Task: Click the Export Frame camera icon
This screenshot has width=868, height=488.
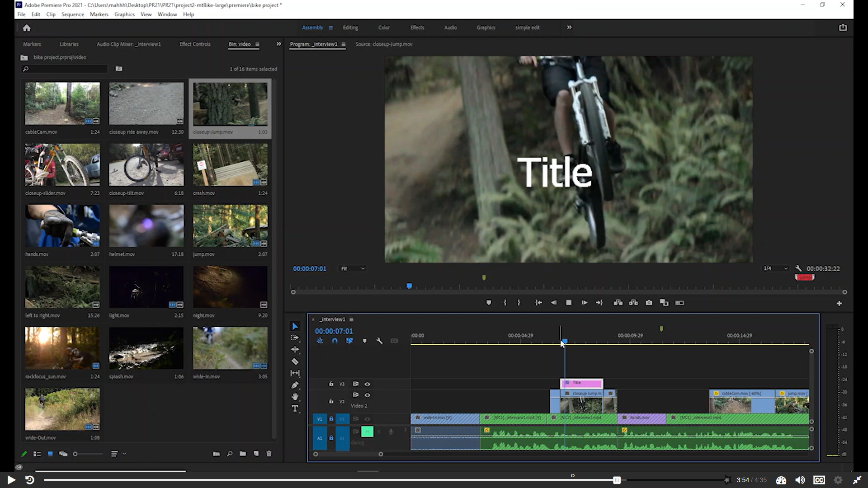Action: coord(649,303)
